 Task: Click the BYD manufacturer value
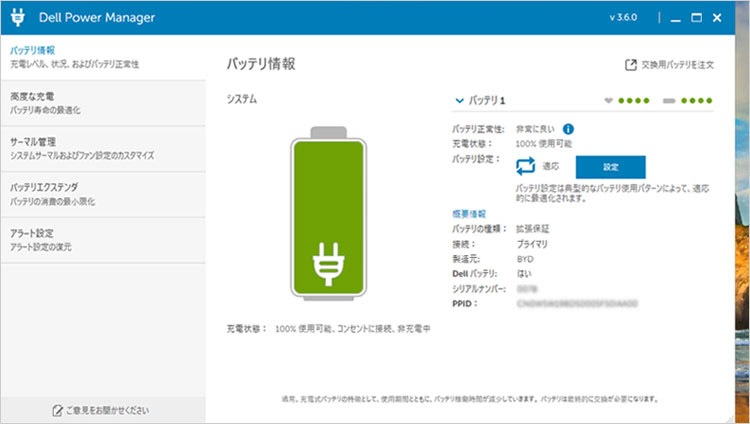coord(525,259)
